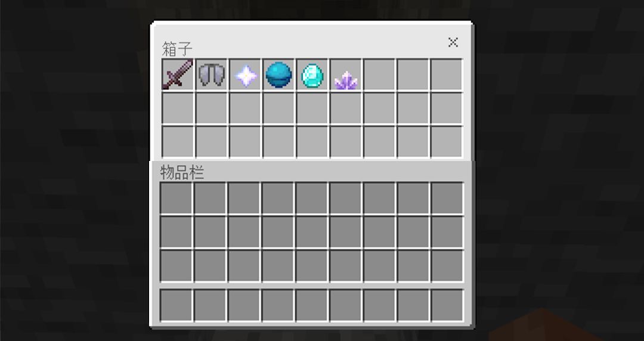Viewport: 644px width, 341px height.
Task: Grab the nether star item
Action: 245,75
